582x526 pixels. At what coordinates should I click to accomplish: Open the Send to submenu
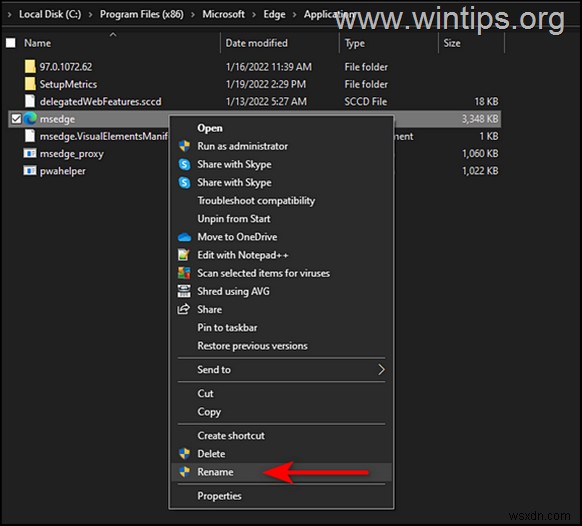pos(281,369)
